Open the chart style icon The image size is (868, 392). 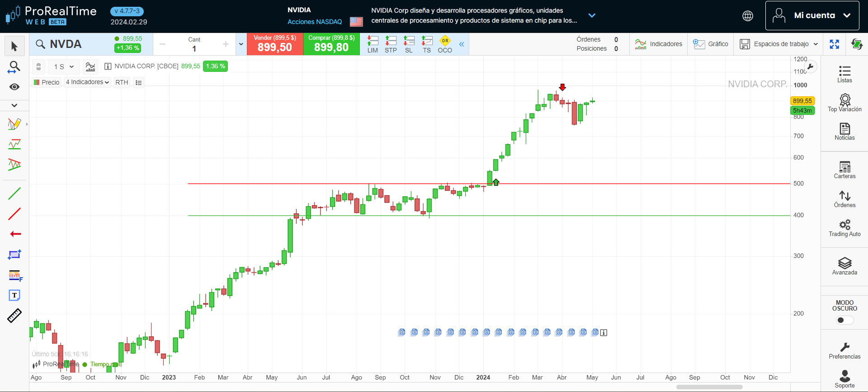pos(90,66)
